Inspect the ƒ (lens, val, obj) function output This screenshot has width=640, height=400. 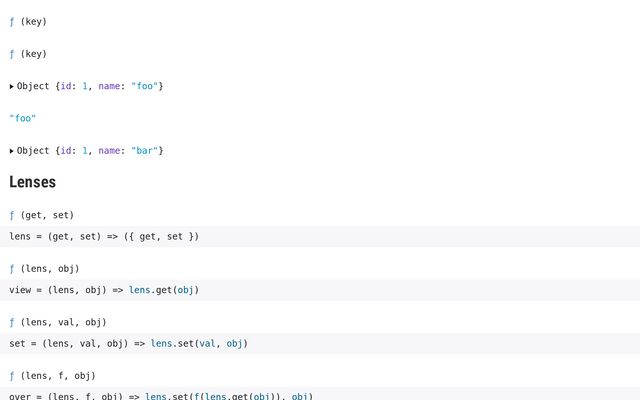point(57,322)
